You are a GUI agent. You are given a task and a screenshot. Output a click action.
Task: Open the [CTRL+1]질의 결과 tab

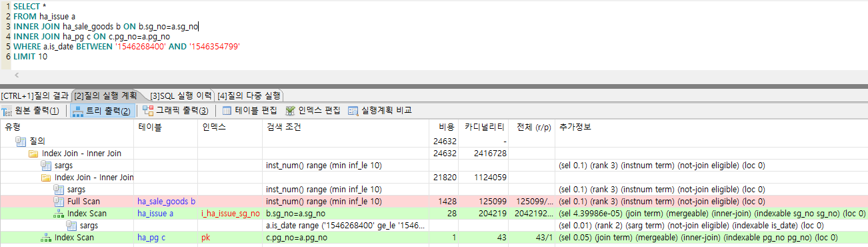(x=35, y=95)
